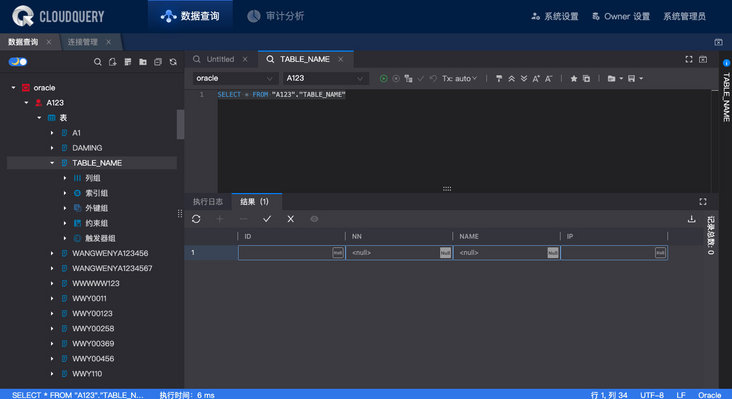Open the oracle connection dropdown
732x399 pixels.
235,78
